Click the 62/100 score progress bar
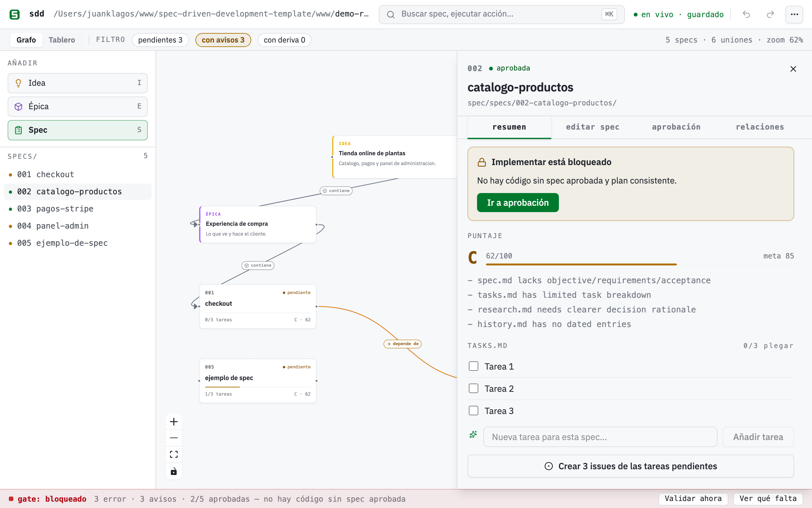The width and height of the screenshot is (812, 508). coord(640,264)
